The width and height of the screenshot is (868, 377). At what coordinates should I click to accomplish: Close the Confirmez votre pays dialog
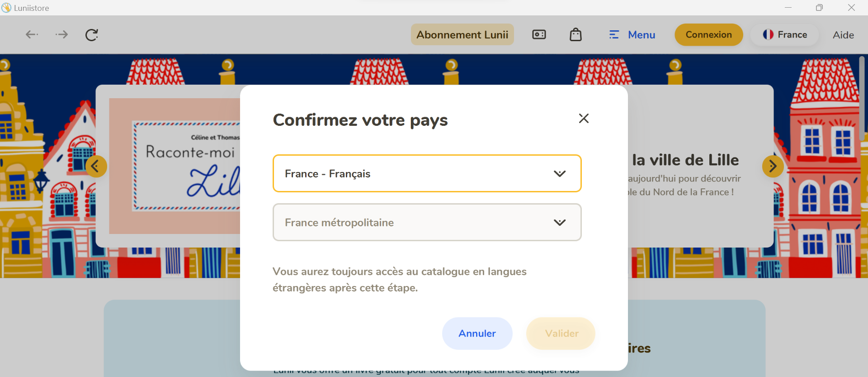[x=584, y=119]
